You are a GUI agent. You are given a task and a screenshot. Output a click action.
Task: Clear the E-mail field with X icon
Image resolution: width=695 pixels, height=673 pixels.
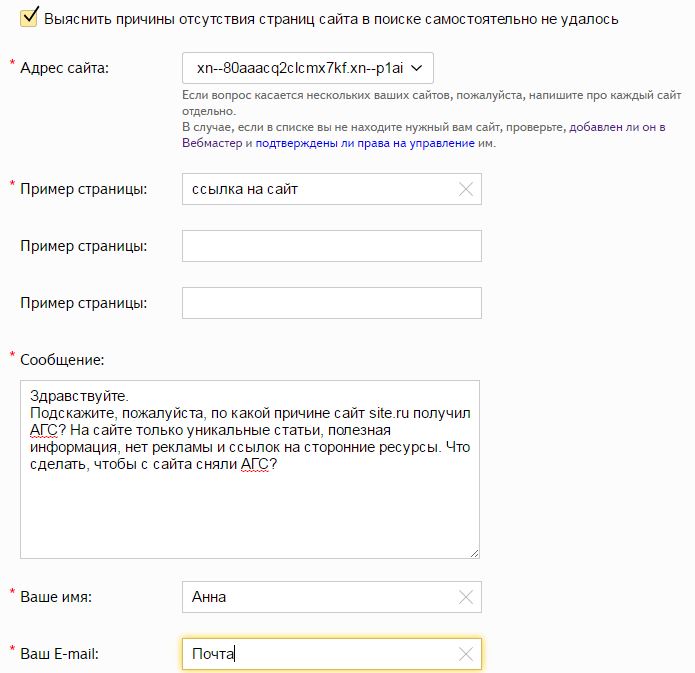tap(465, 655)
